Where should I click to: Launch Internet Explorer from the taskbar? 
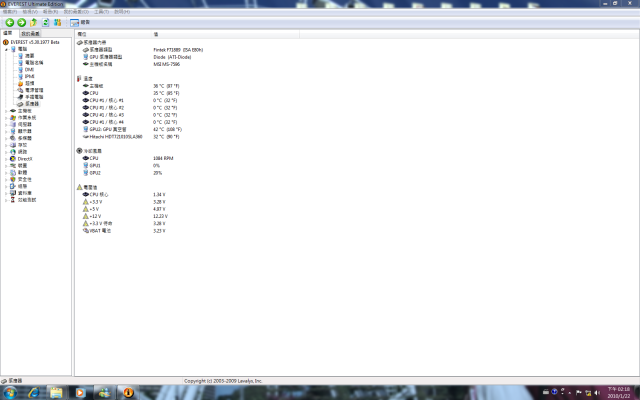click(x=33, y=393)
